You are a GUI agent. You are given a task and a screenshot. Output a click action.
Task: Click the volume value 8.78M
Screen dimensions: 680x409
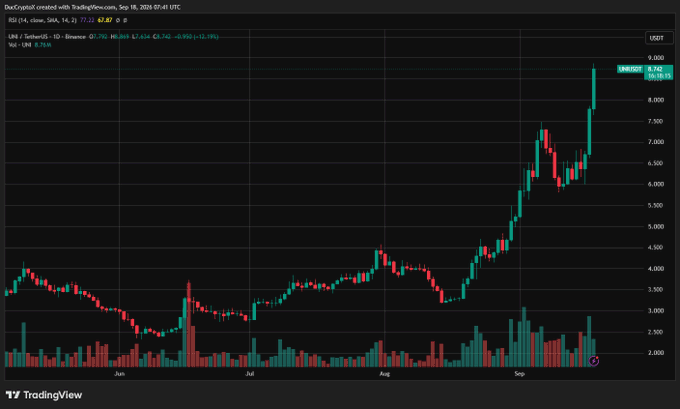tap(43, 45)
